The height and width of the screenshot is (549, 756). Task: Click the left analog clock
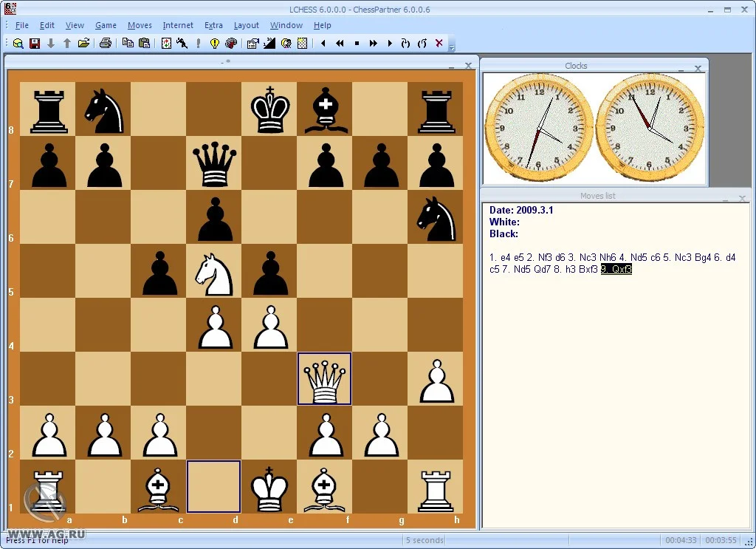pos(539,128)
